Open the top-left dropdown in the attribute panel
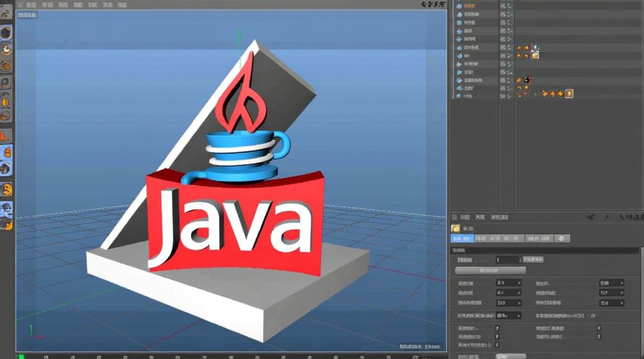 (x=509, y=283)
